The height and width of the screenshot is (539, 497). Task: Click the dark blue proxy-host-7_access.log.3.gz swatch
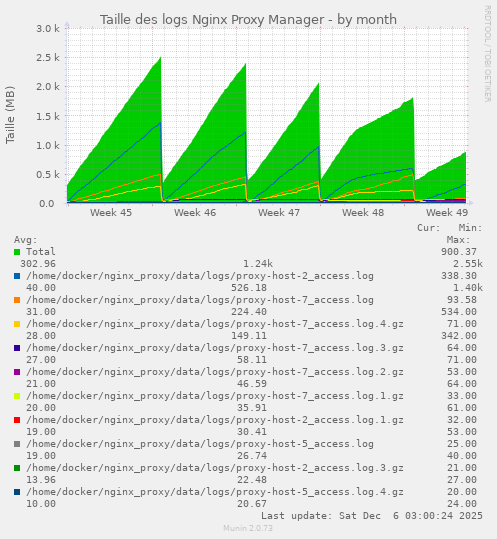tap(17, 348)
